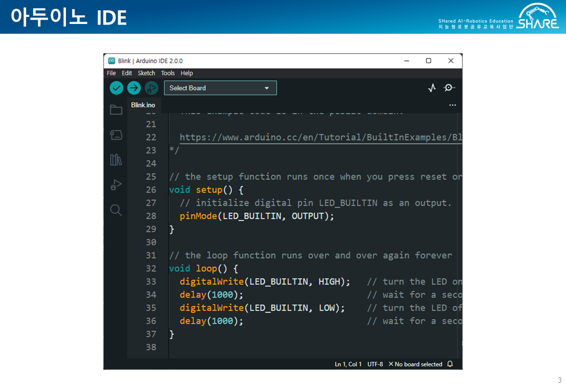Screen dimensions: 566x392
Task: Open the Sketch menu
Action: coord(146,73)
